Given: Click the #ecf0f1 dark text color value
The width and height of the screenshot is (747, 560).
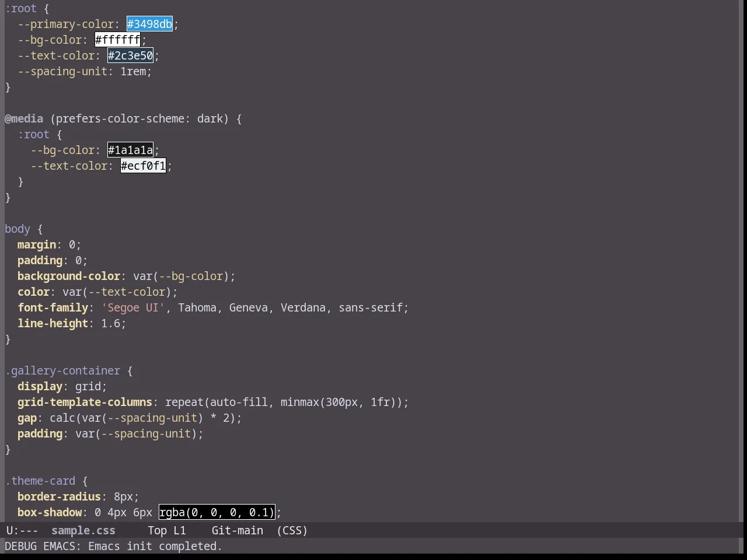Looking at the screenshot, I should coord(144,166).
